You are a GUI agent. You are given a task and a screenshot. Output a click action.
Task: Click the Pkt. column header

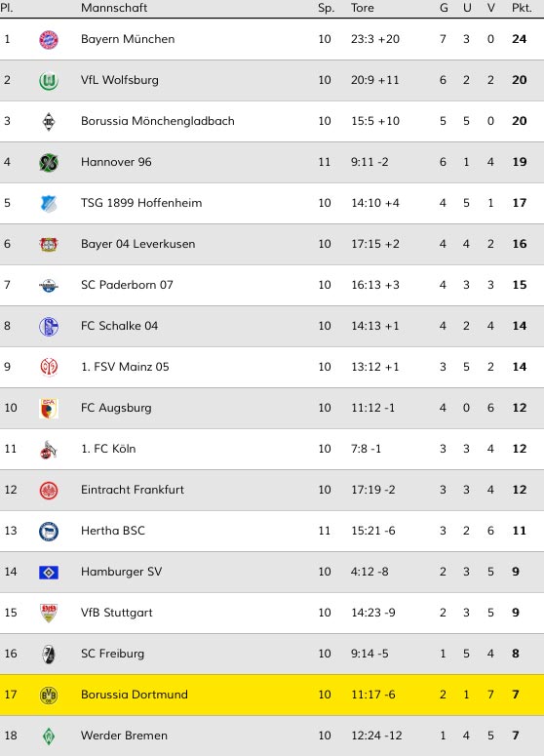(x=522, y=8)
